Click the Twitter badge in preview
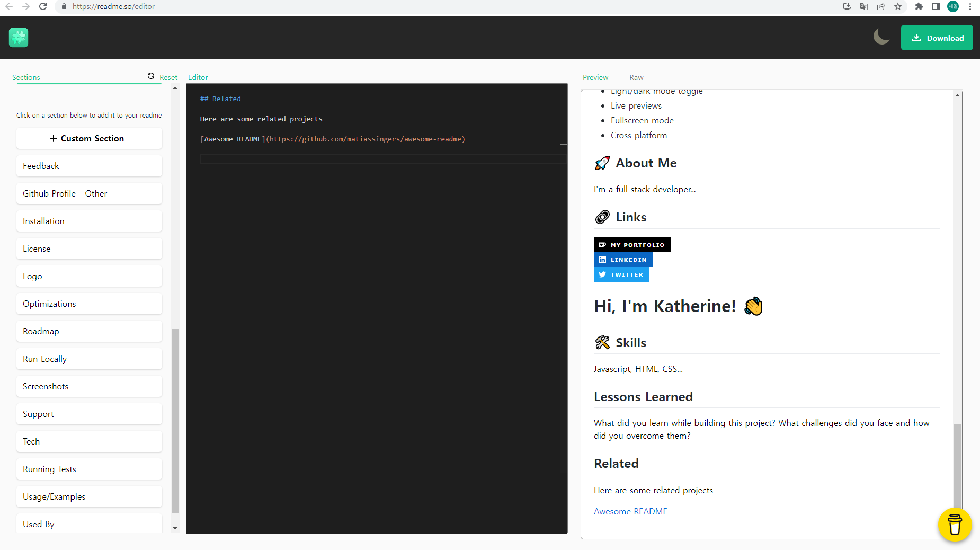Screen dimensions: 980x550 [x=621, y=274]
